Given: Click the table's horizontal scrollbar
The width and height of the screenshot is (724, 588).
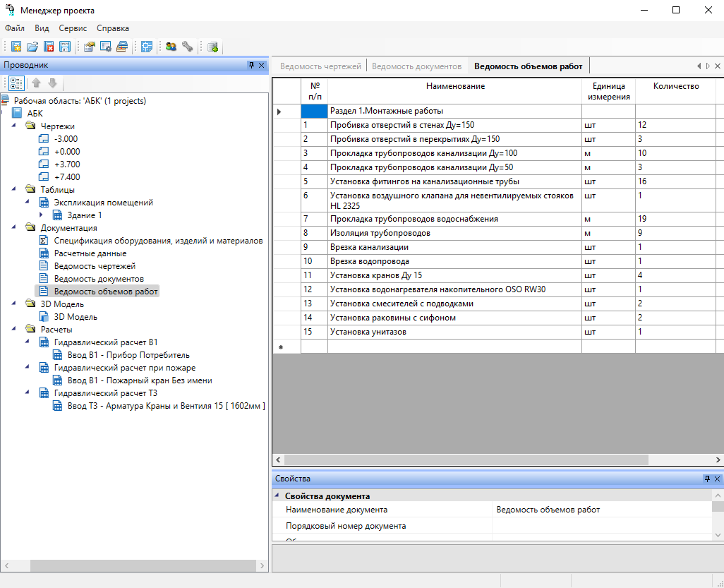Looking at the screenshot, I should (466, 460).
